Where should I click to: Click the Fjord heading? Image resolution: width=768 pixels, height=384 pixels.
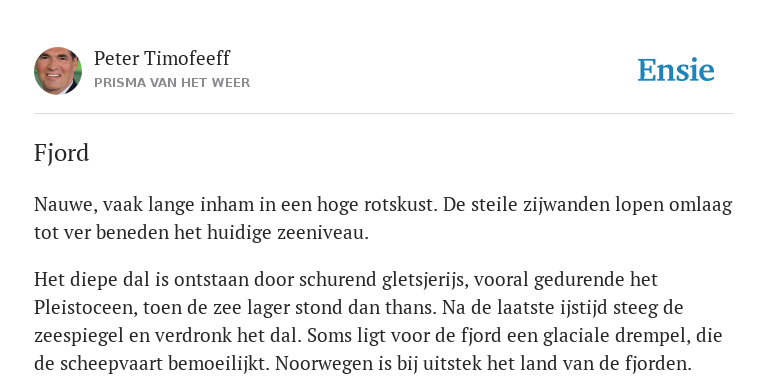pyautogui.click(x=61, y=153)
